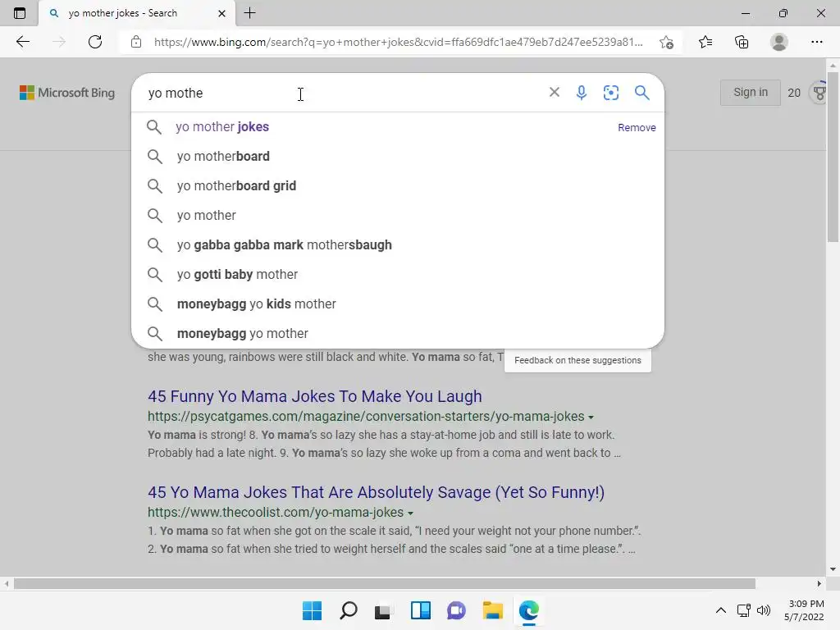Click the Microsoft Bing logo

[x=67, y=93]
